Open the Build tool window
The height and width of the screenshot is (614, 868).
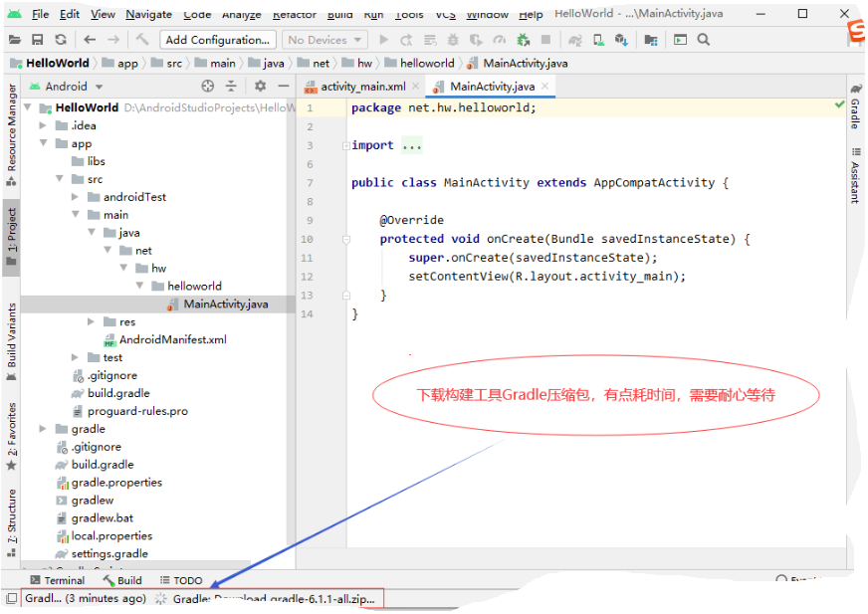click(122, 580)
